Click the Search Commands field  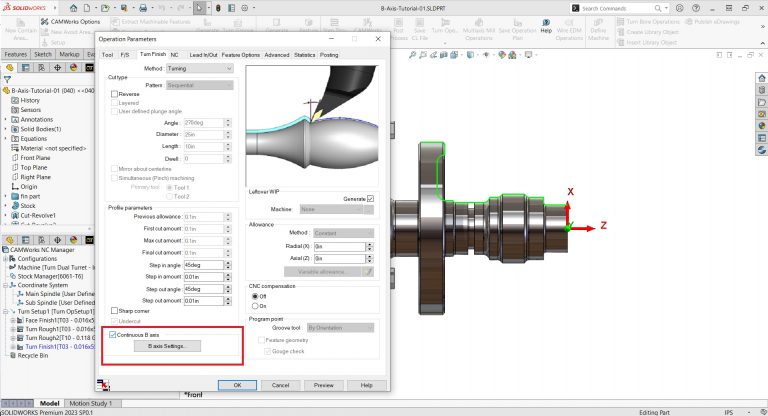[617, 8]
